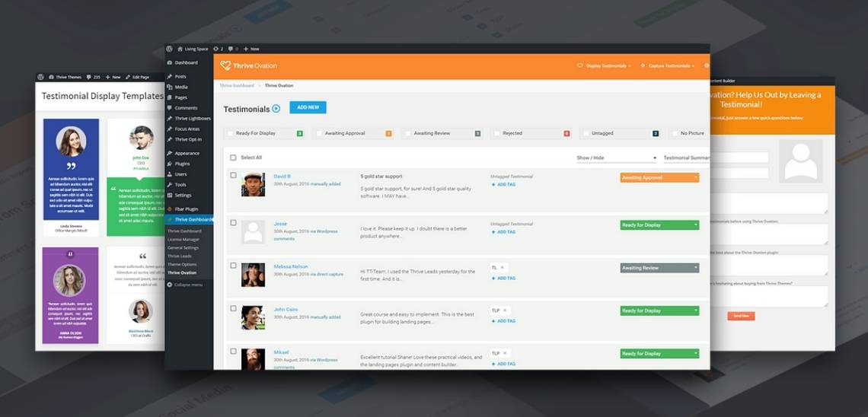The width and height of the screenshot is (868, 417).
Task: Open Thrive Leads submenu item
Action: (x=180, y=256)
